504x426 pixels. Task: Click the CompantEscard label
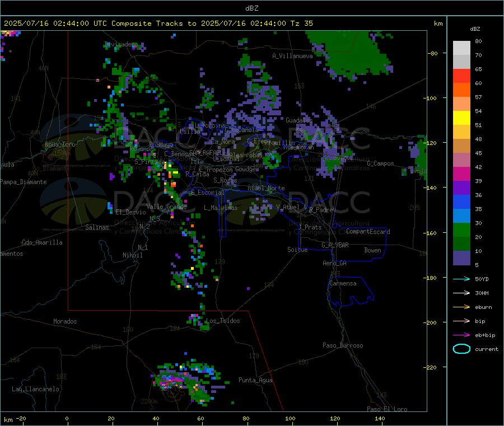click(368, 231)
